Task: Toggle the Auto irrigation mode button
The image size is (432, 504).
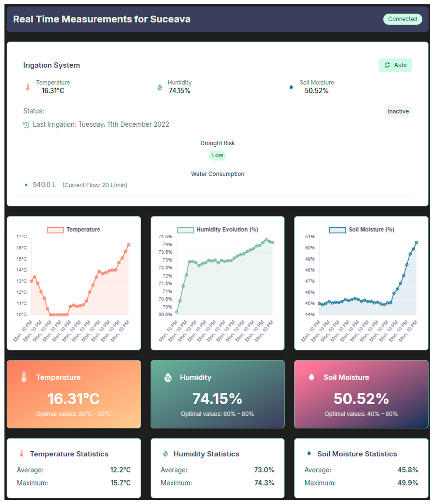Action: (x=395, y=65)
